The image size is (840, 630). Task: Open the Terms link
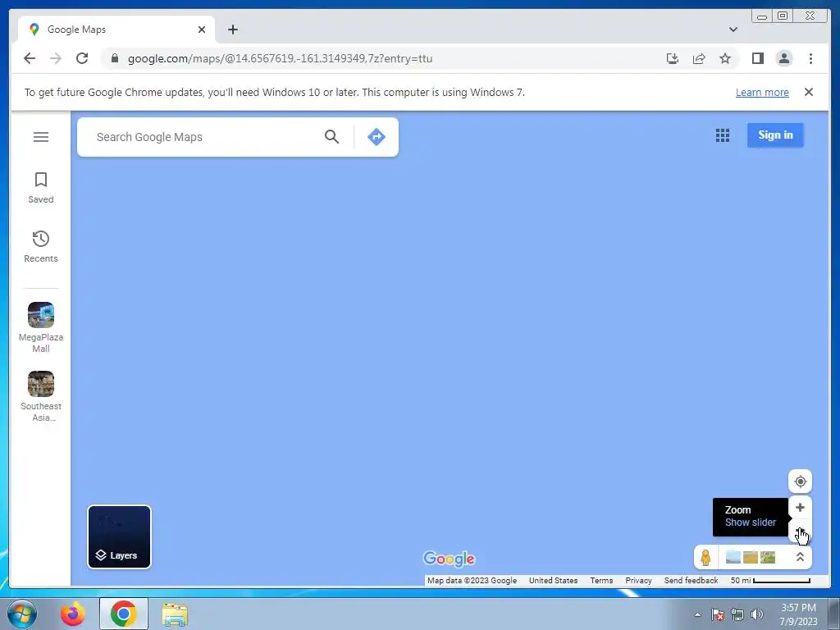tap(601, 581)
